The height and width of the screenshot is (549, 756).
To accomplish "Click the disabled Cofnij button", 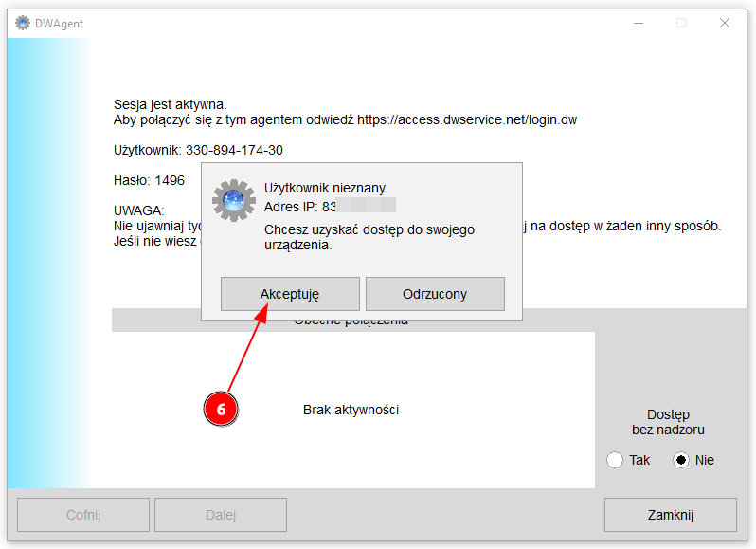I will click(x=83, y=515).
